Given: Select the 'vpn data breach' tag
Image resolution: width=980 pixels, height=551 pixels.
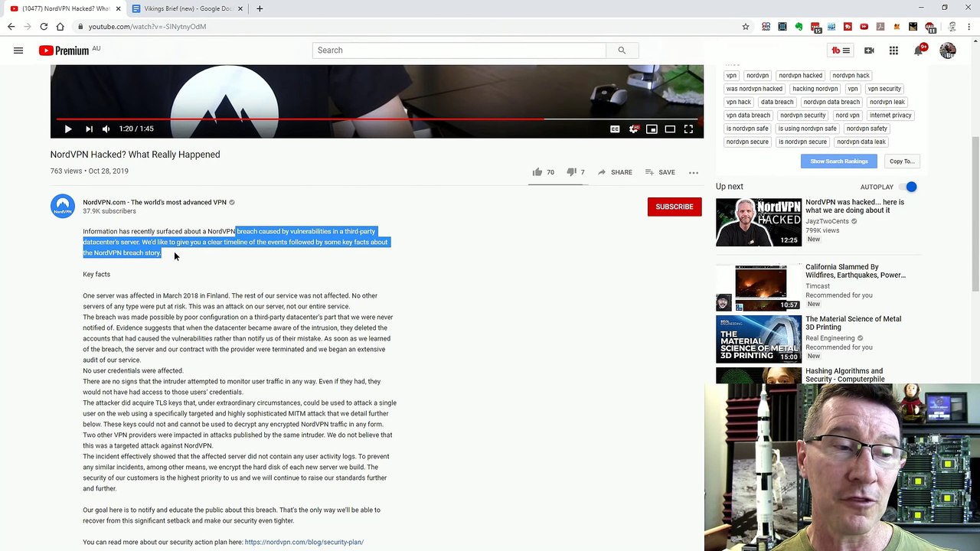Looking at the screenshot, I should point(748,116).
